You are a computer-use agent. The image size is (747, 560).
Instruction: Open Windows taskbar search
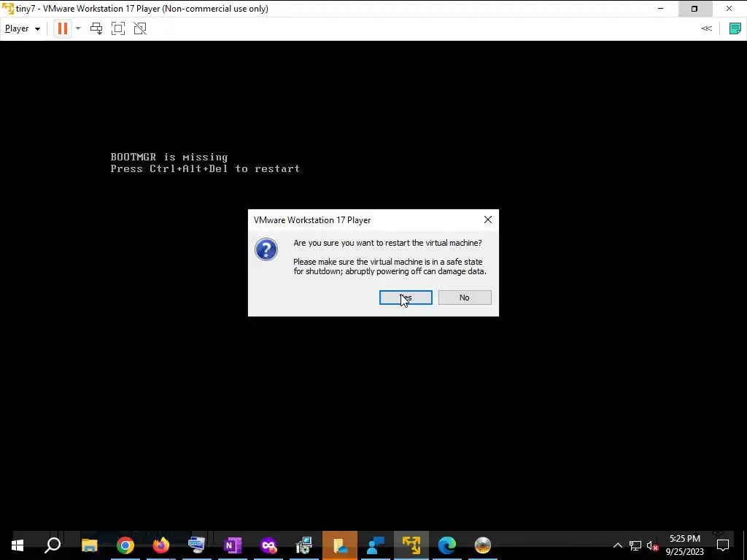click(x=53, y=545)
